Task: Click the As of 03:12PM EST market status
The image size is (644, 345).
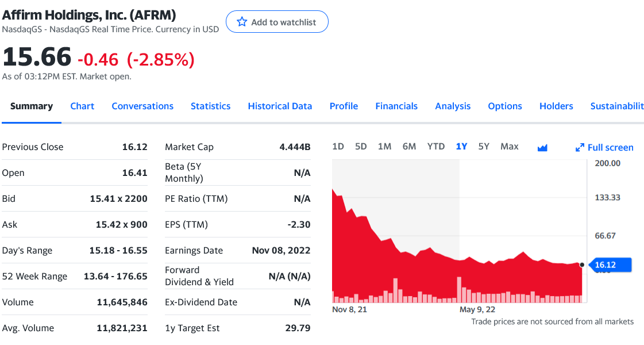Action: 67,76
